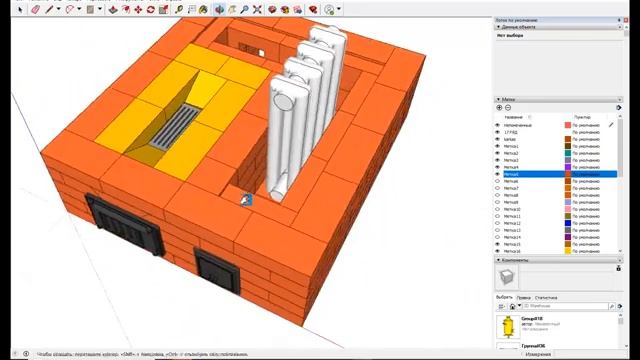Pick the pink Eraser tool
Image resolution: width=640 pixels, height=360 pixels.
point(35,9)
